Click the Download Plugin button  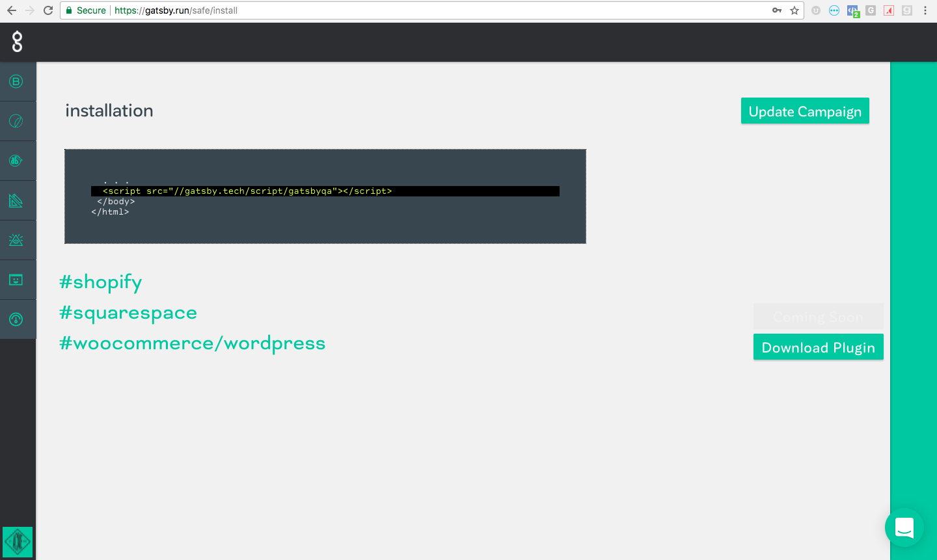click(819, 347)
